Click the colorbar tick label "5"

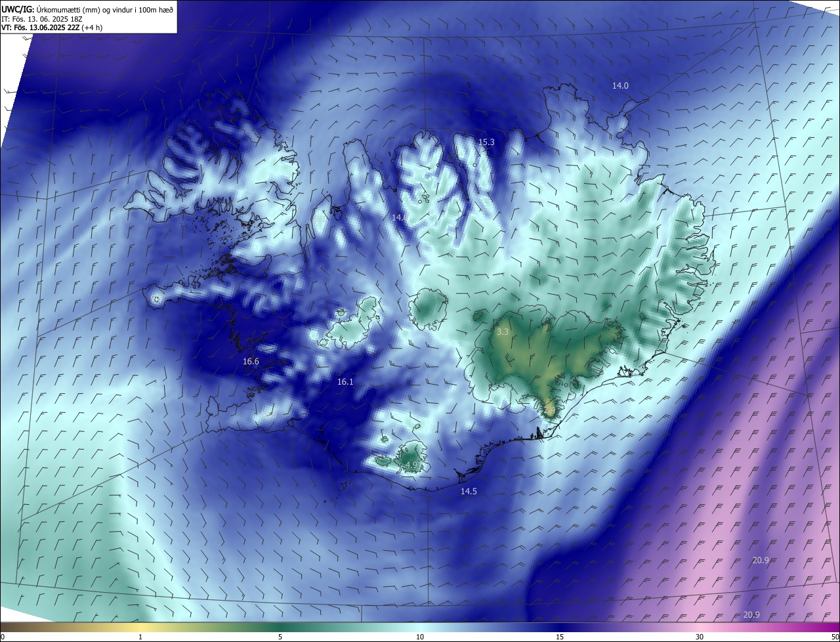click(280, 637)
